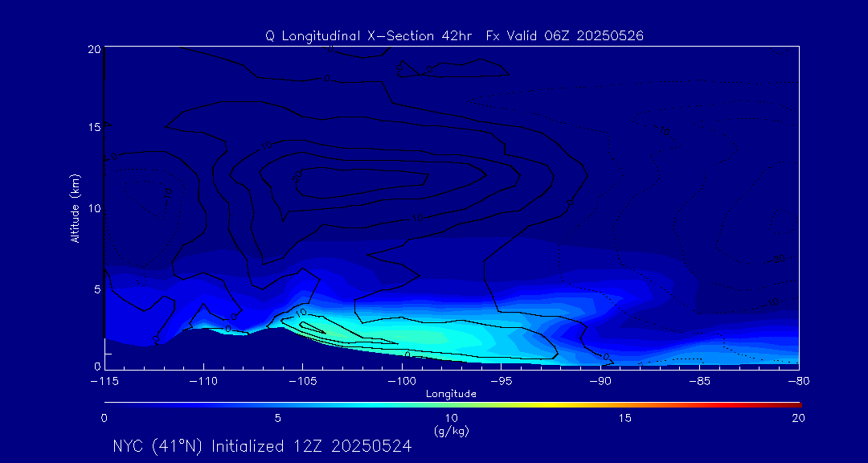Screen dimensions: 868x463
Task: Select the -115 longitude tick label
Action: 104,383
